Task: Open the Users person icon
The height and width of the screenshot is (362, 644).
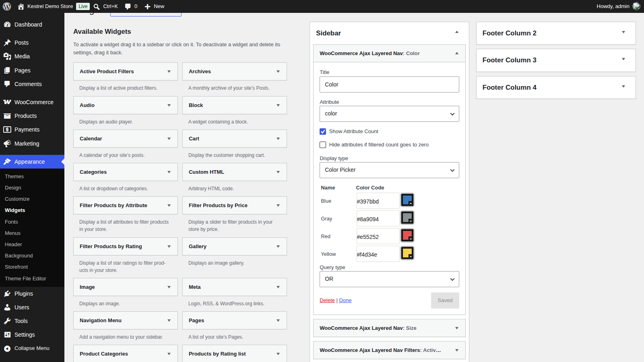Action: tap(7, 307)
